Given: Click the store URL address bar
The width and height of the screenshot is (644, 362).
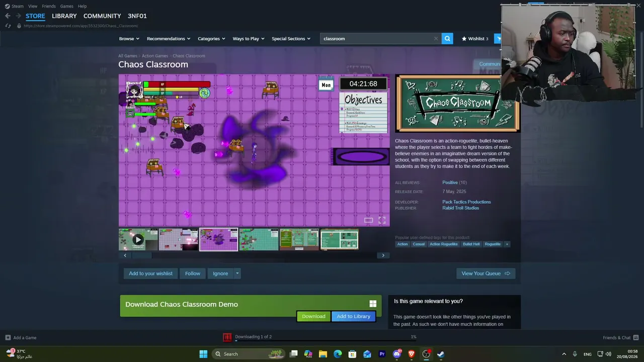Looking at the screenshot, I should [80, 26].
